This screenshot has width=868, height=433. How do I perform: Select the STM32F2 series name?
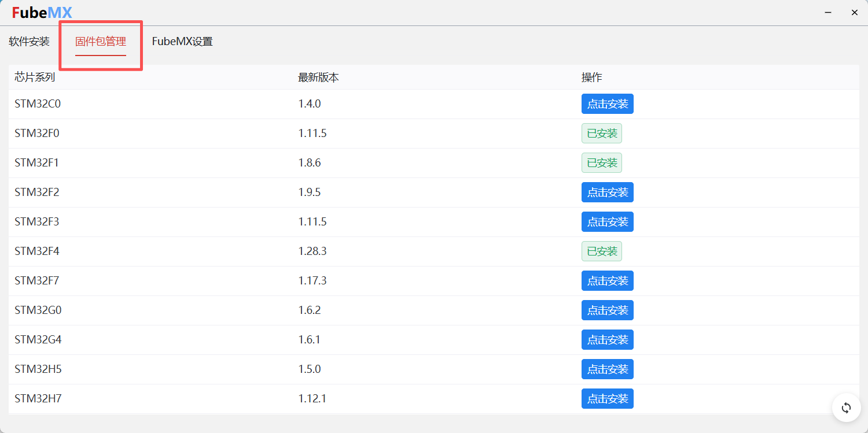(x=37, y=193)
